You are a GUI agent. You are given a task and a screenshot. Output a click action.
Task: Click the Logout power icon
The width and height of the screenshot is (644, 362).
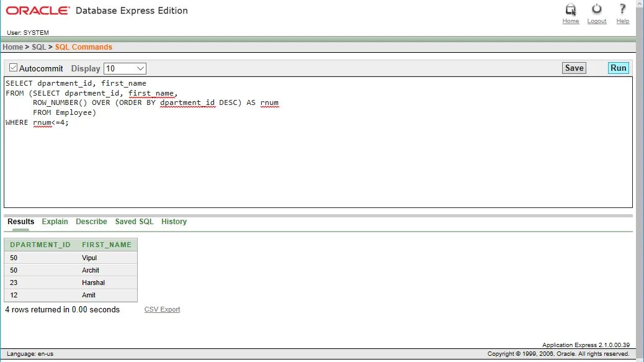point(596,9)
